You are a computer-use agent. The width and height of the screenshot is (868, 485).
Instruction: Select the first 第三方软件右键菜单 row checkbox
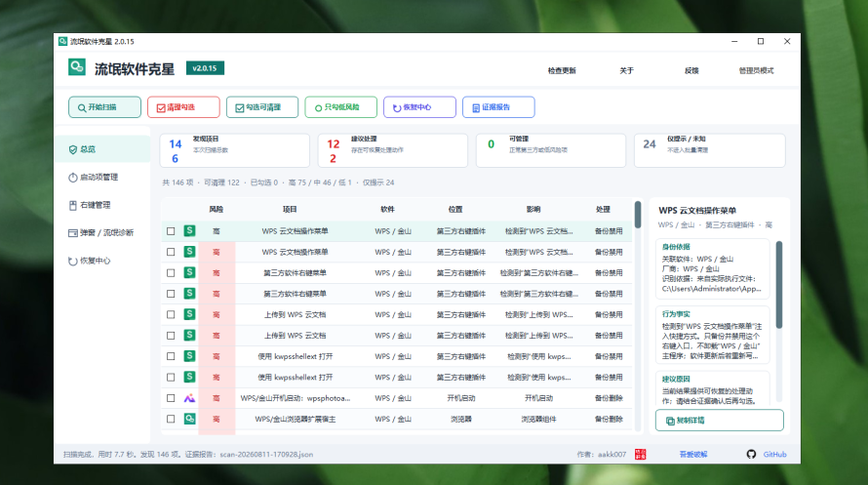(x=171, y=273)
